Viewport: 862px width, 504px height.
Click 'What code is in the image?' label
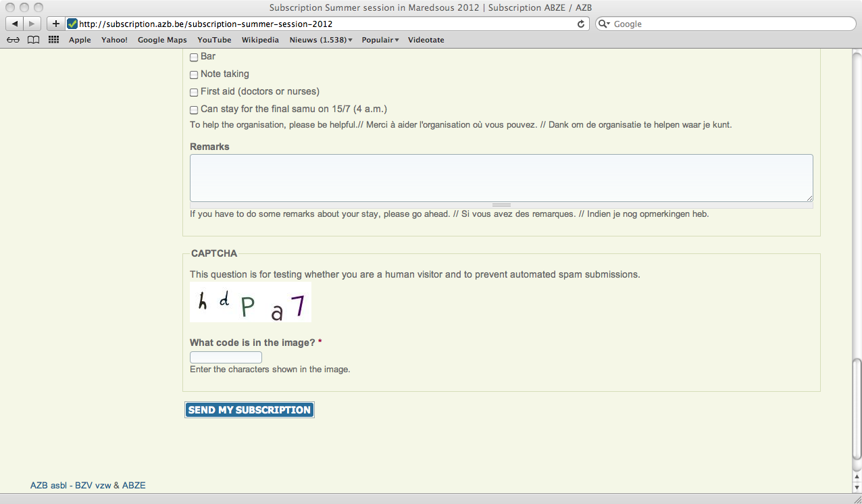253,343
